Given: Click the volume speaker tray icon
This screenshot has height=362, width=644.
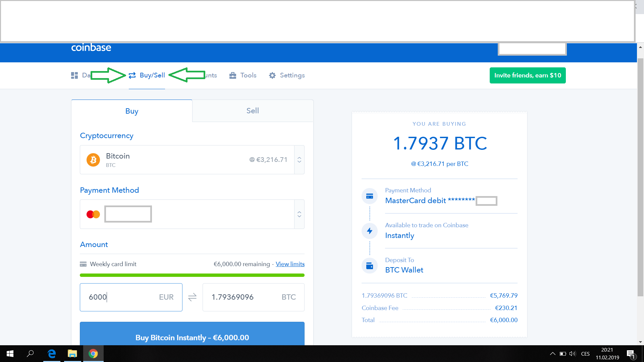Looking at the screenshot, I should (x=573, y=354).
